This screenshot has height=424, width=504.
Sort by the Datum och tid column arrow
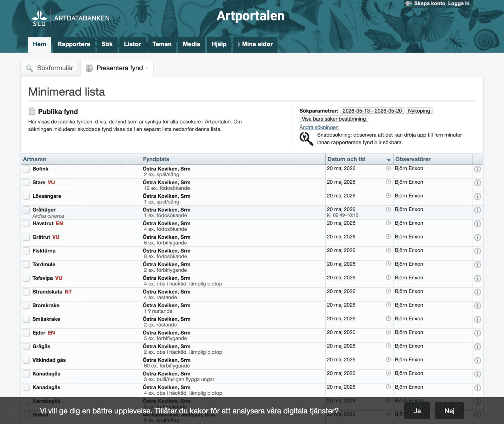tap(389, 160)
